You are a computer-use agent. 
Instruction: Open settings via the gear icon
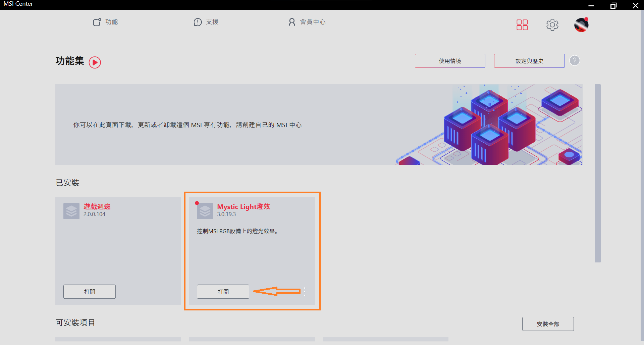552,25
